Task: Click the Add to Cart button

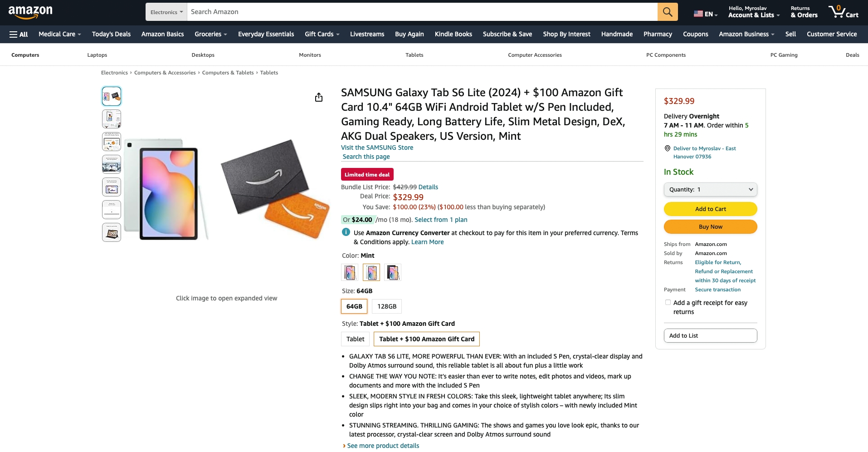Action: click(x=710, y=209)
